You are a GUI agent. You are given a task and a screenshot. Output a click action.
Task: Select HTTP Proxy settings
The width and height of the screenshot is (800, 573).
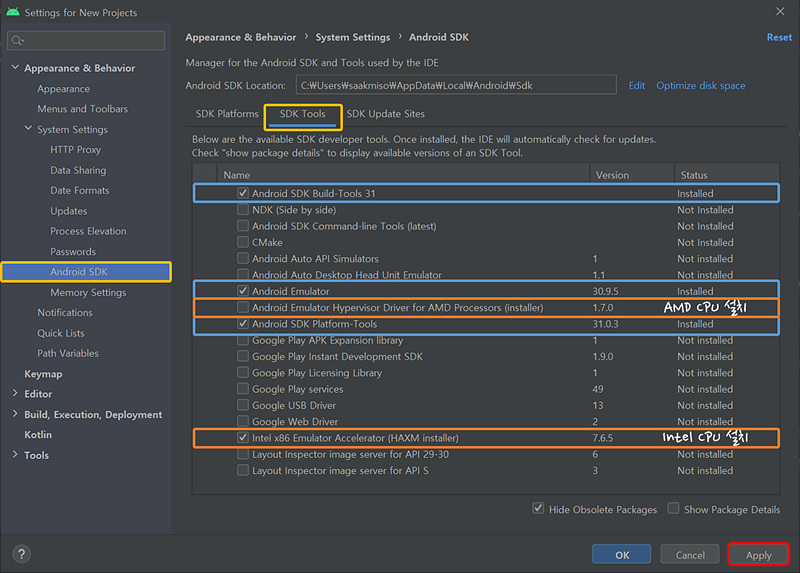pyautogui.click(x=76, y=150)
